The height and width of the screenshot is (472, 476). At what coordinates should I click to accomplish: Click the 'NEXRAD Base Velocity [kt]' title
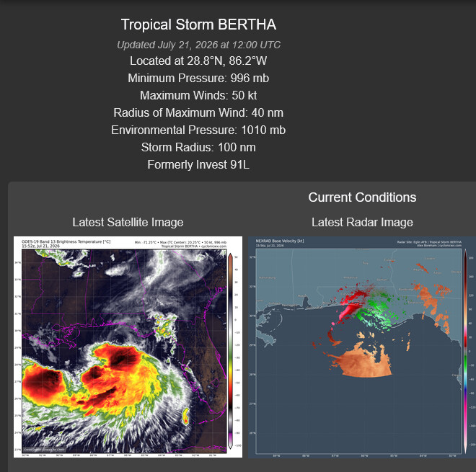(x=280, y=241)
